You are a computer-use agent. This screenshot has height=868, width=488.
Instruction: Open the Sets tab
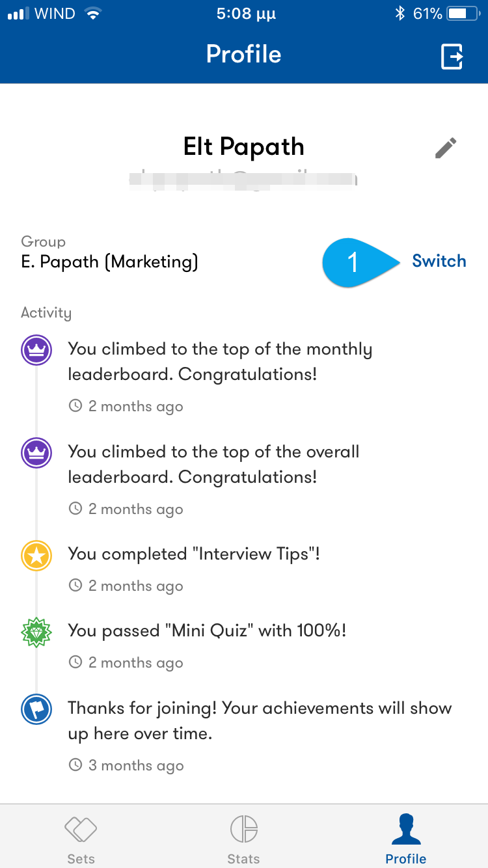(81, 839)
